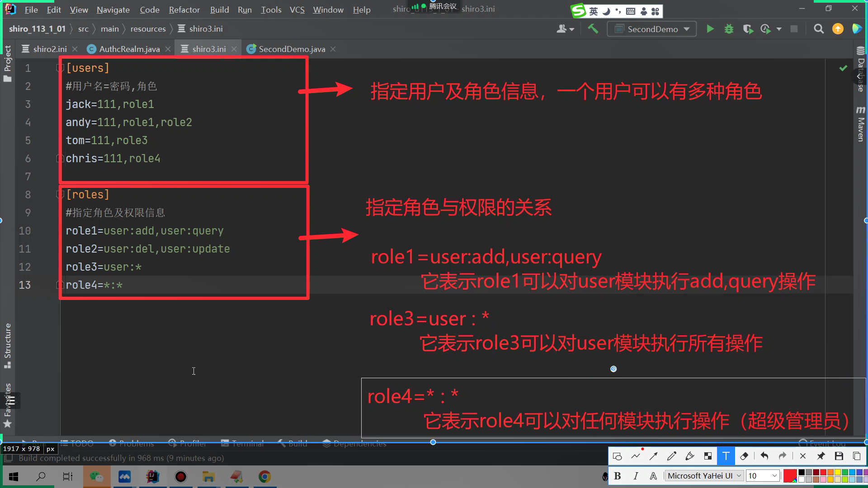Redo annotation with forward arrow
The image size is (868, 488).
[x=783, y=456]
